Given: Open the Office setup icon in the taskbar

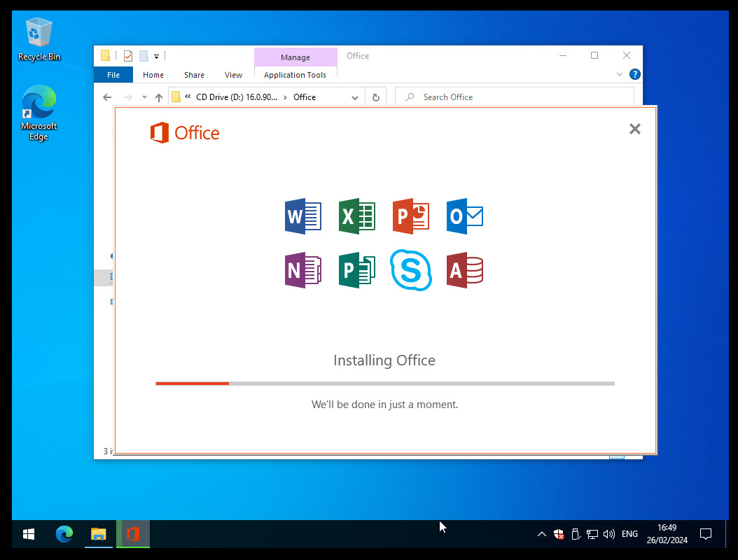Looking at the screenshot, I should [133, 533].
